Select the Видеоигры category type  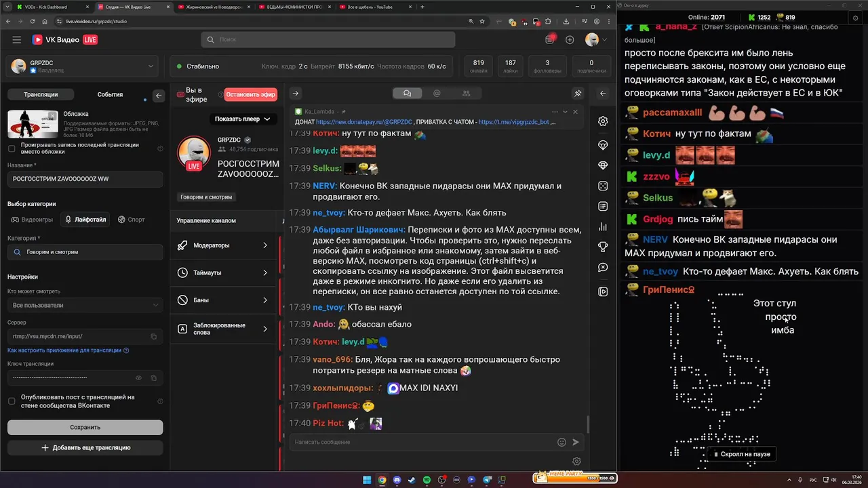point(32,220)
